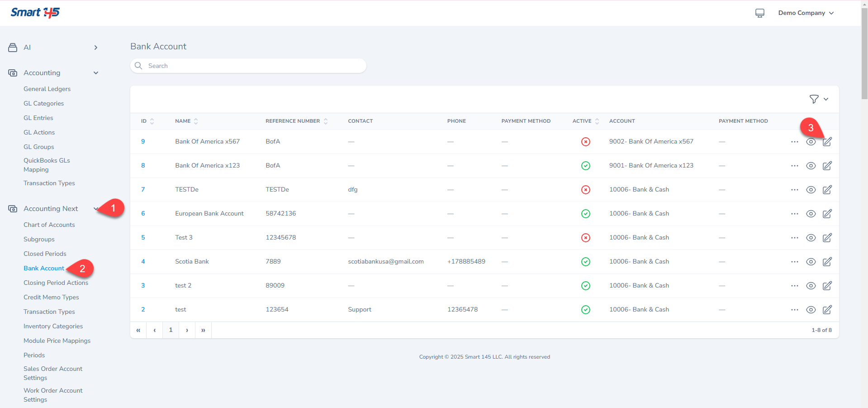
Task: Open Chart of Accounts in the sidebar
Action: coord(49,225)
